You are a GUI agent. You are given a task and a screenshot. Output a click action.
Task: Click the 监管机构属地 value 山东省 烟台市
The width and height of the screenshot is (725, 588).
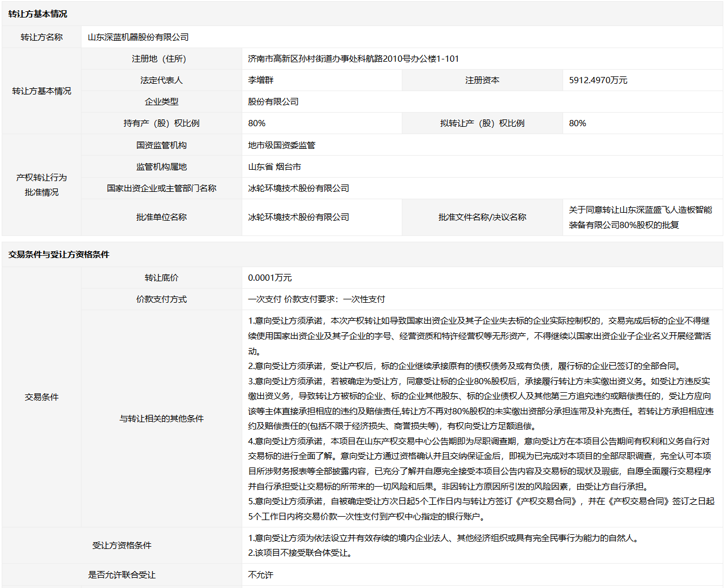pos(274,166)
